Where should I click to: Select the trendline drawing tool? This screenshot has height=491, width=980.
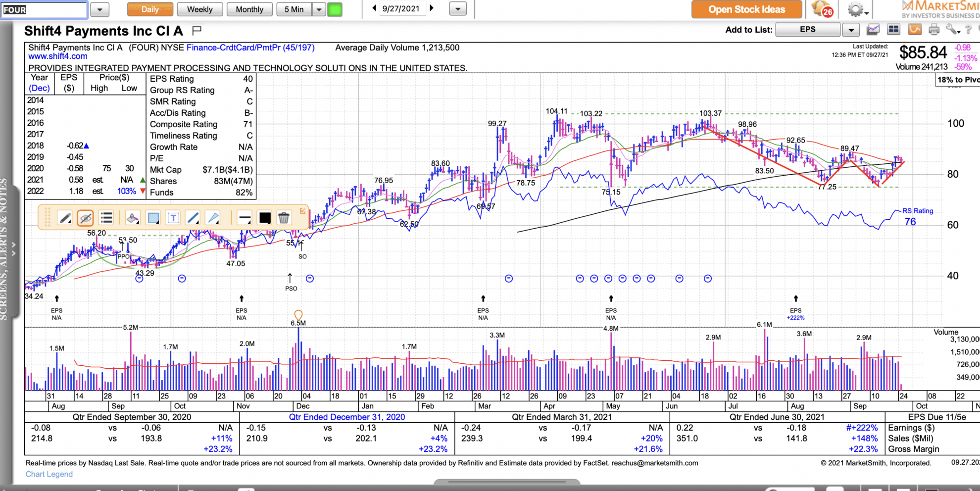click(193, 218)
